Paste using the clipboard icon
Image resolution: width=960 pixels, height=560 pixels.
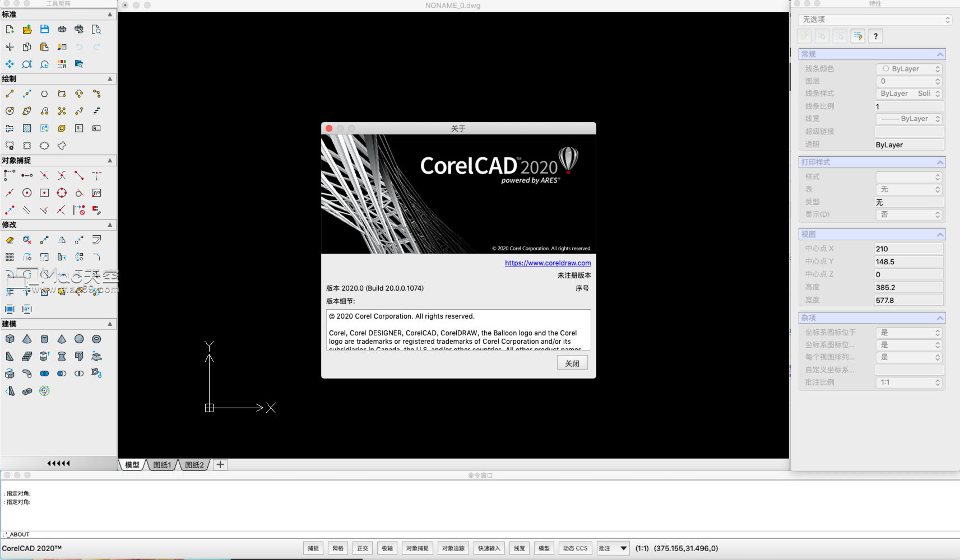pyautogui.click(x=44, y=47)
